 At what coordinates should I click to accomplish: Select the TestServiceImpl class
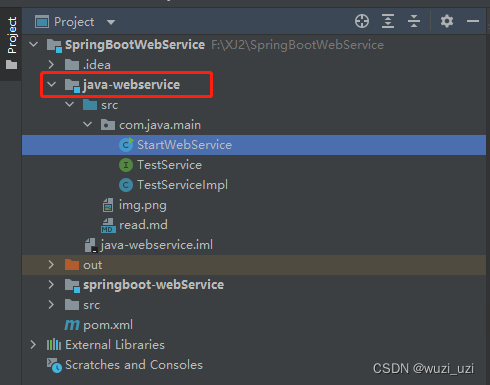point(182,185)
